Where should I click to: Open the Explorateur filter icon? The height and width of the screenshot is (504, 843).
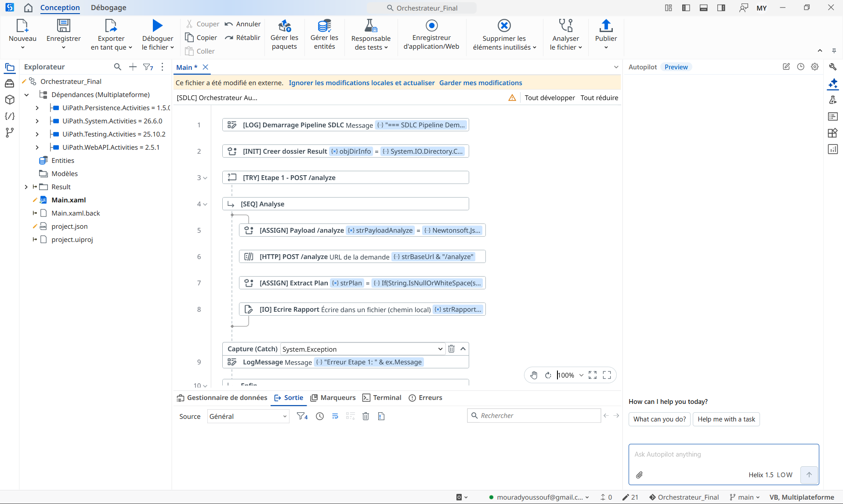pyautogui.click(x=148, y=67)
